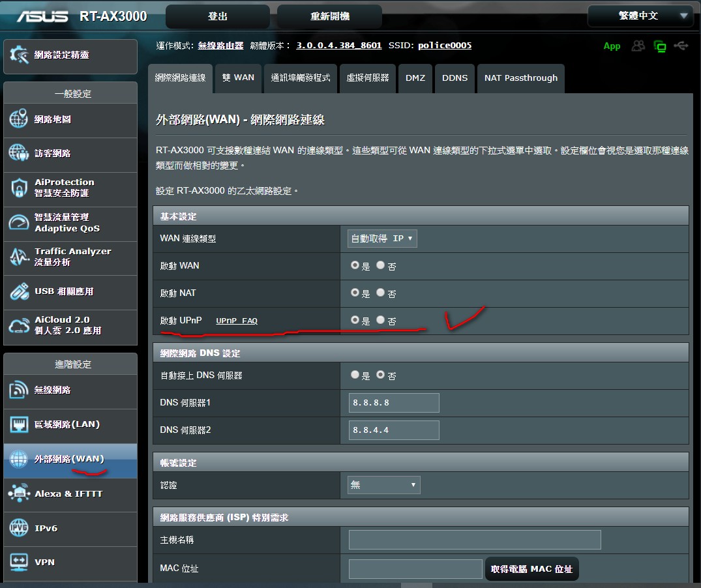
Task: Click the VPN icon
Action: click(19, 562)
